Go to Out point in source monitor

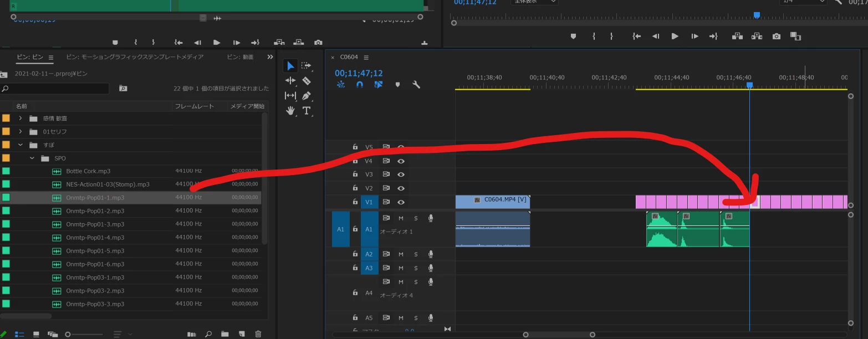[255, 42]
